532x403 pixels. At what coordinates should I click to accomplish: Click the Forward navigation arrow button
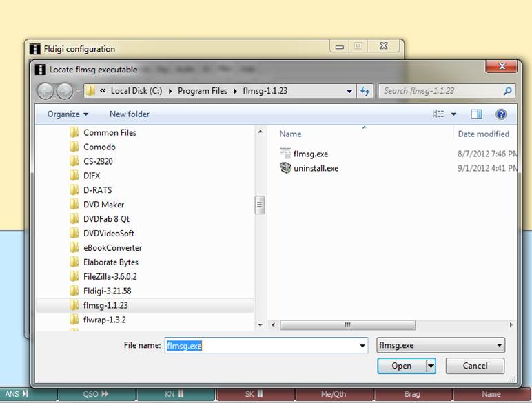[65, 90]
